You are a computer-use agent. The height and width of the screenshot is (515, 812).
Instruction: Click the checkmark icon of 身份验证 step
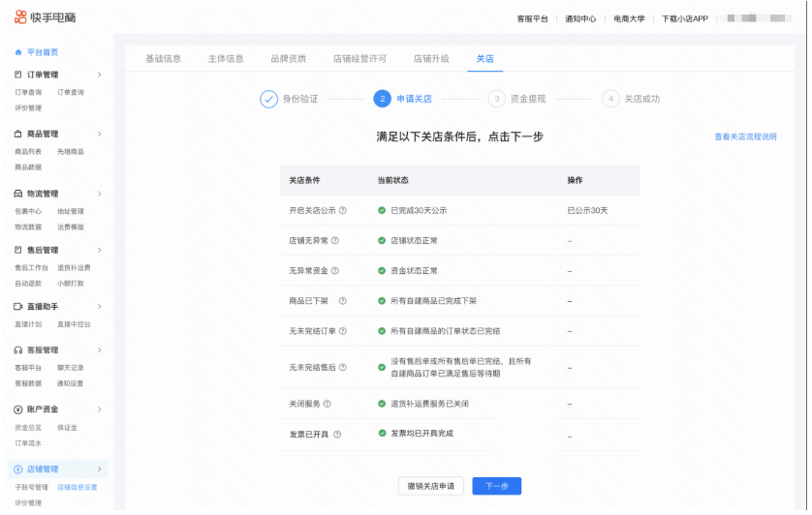pos(268,99)
